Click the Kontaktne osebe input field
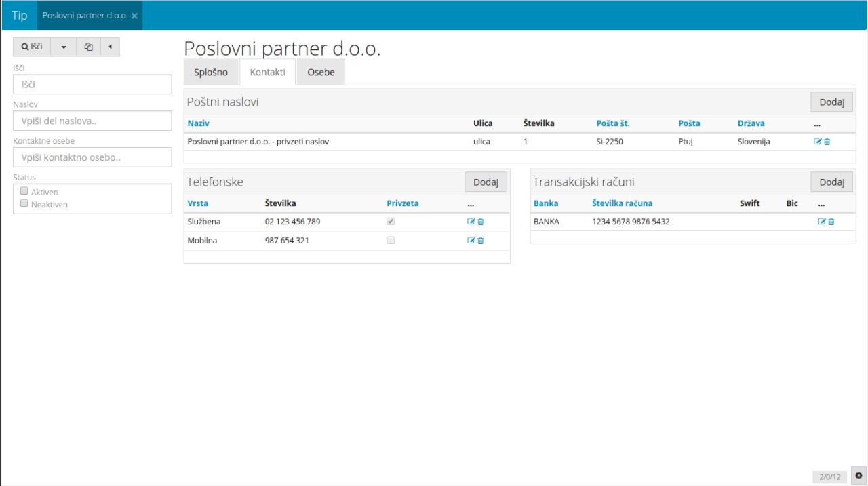 tap(92, 157)
